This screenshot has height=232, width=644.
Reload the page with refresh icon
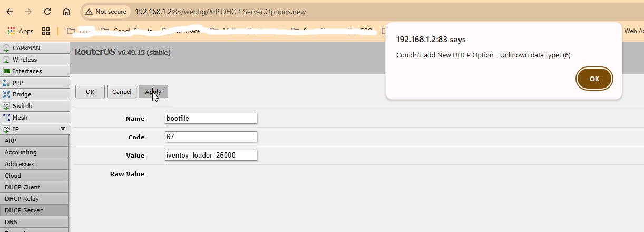point(47,12)
